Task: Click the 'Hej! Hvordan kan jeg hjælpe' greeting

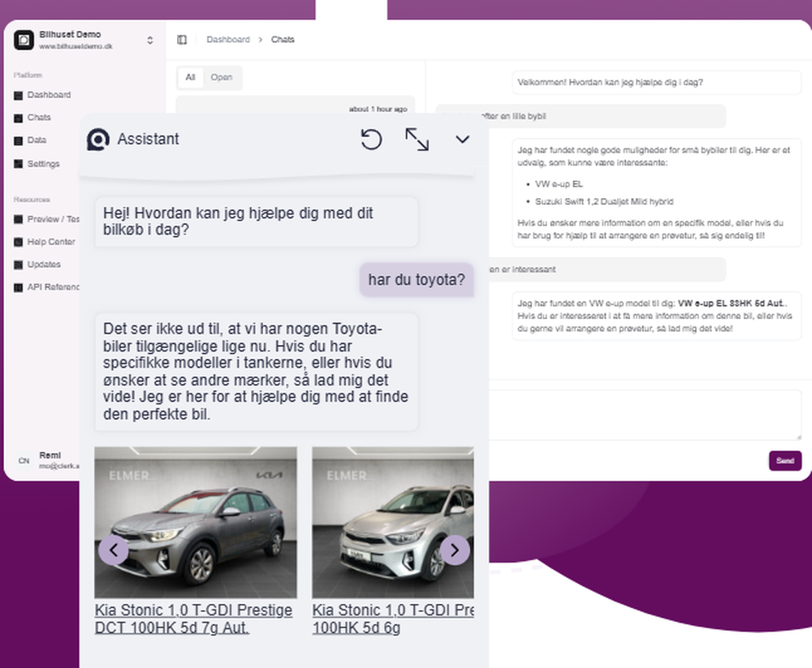Action: [257, 222]
